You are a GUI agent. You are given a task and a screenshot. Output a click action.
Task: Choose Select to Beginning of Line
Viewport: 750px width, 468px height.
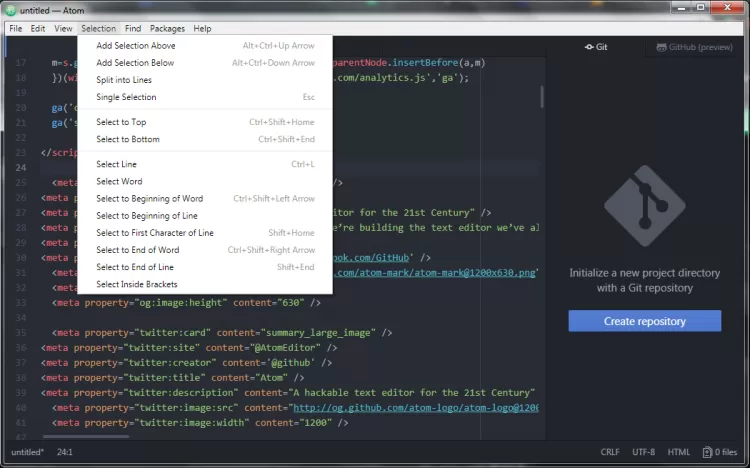pos(205,216)
